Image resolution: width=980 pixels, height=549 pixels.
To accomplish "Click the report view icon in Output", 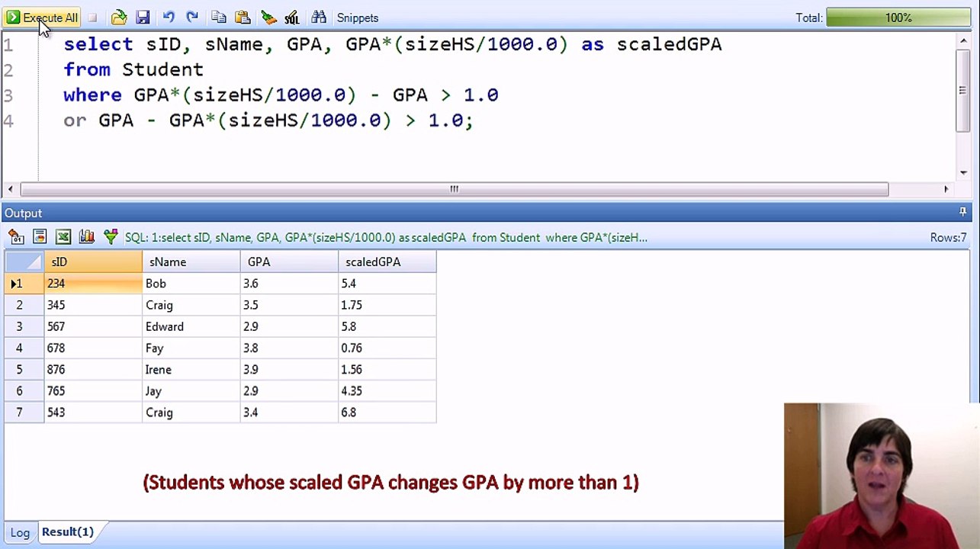I will pyautogui.click(x=40, y=237).
